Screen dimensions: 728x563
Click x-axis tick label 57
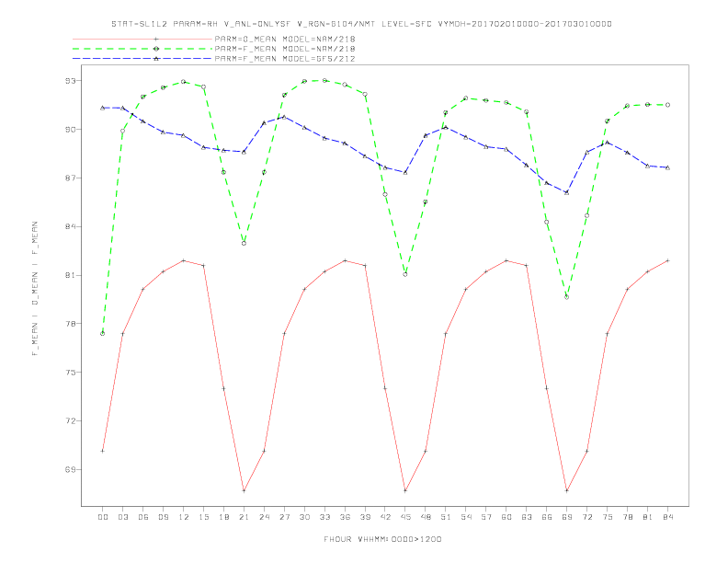pos(486,517)
